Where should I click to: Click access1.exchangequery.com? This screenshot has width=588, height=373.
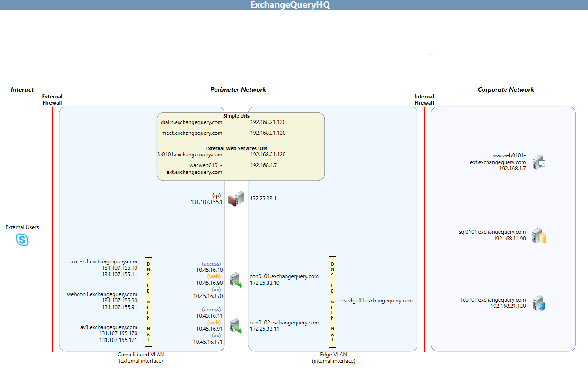pyautogui.click(x=104, y=262)
